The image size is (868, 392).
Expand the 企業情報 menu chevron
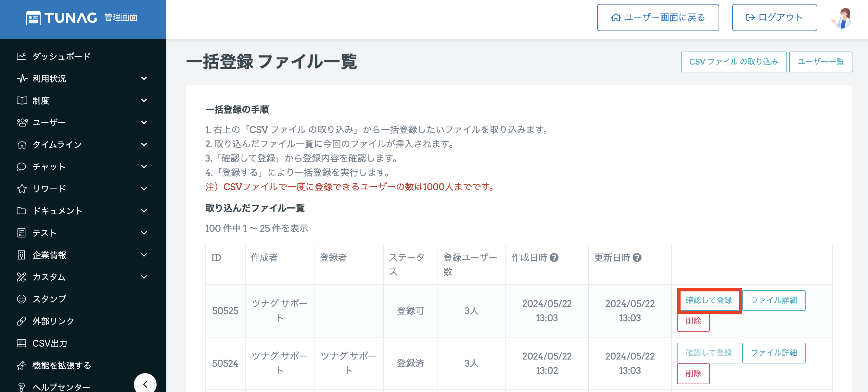[x=144, y=255]
